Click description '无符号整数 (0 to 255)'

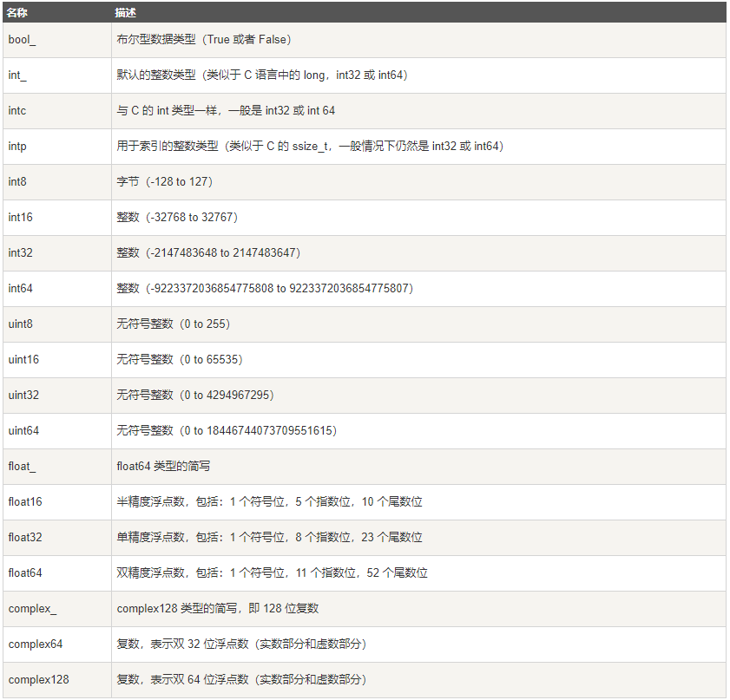(x=174, y=324)
